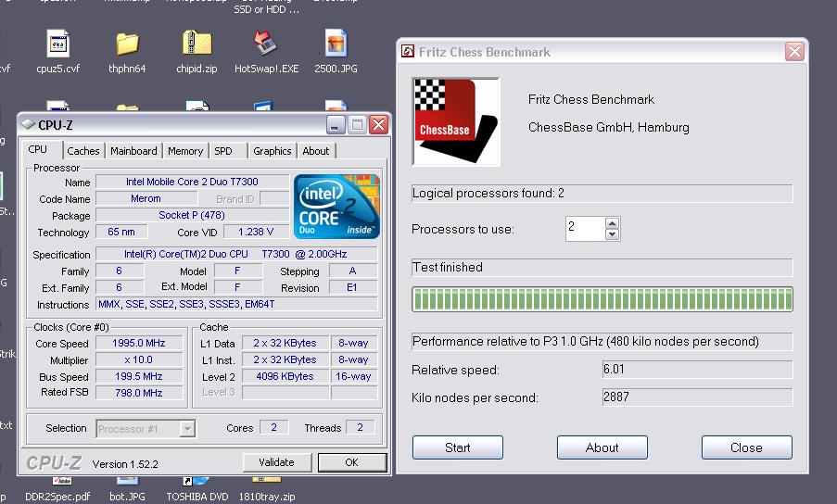Viewport: 837px width, 504px height.
Task: Open the About tab in CPU-Z
Action: (316, 151)
